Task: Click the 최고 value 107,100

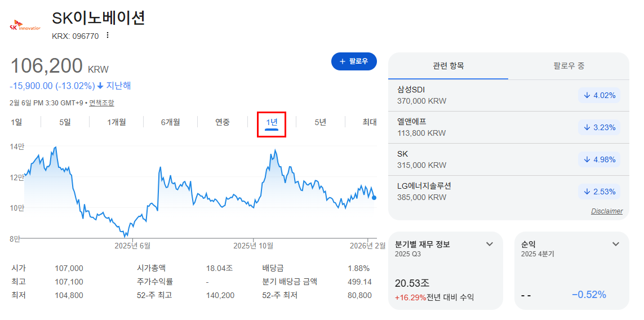Action: click(x=69, y=282)
